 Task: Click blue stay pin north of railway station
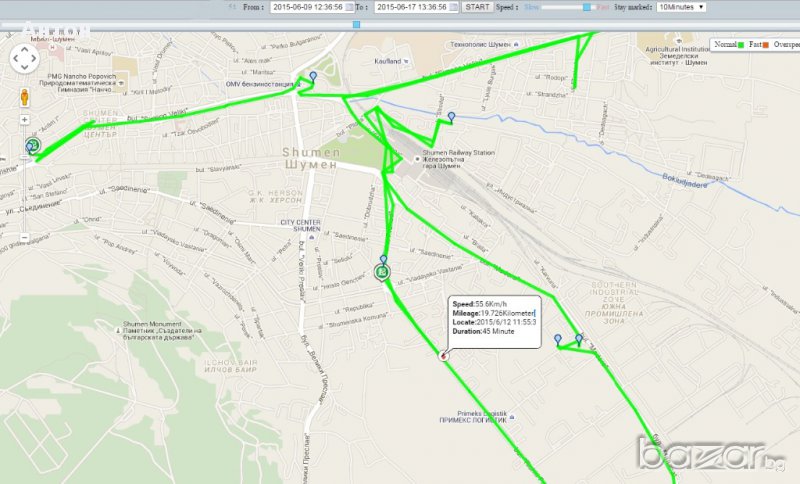click(451, 117)
